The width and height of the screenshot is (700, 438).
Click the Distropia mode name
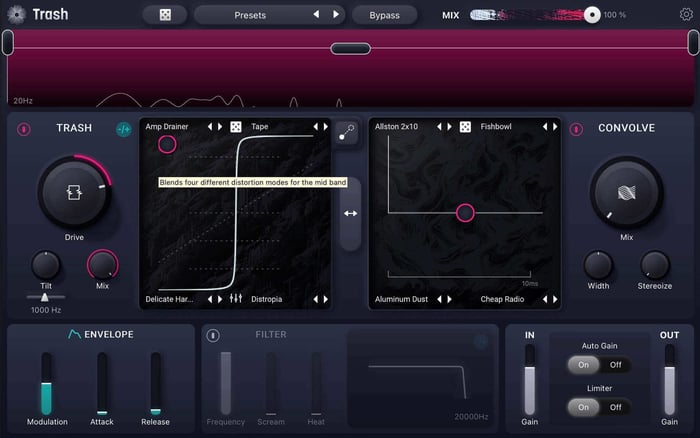(x=267, y=299)
